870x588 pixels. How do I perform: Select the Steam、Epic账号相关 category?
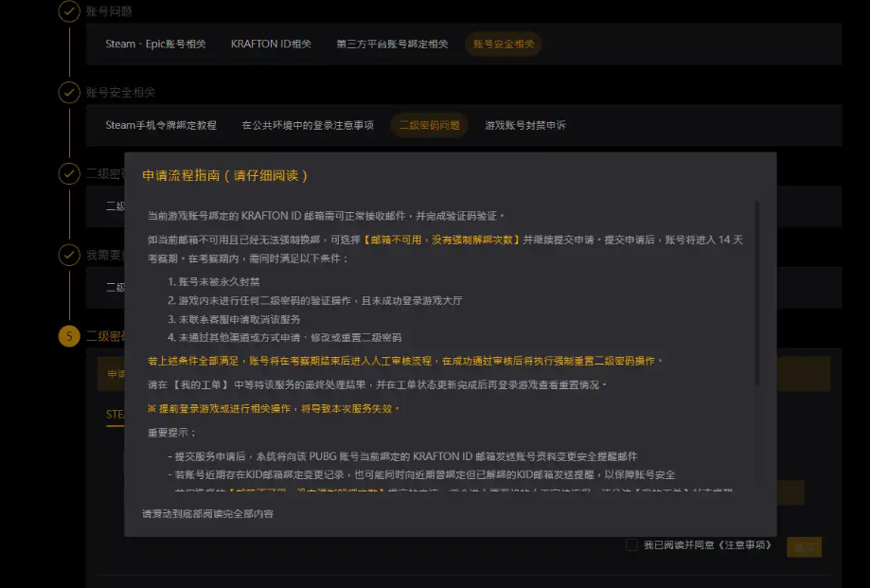155,45
